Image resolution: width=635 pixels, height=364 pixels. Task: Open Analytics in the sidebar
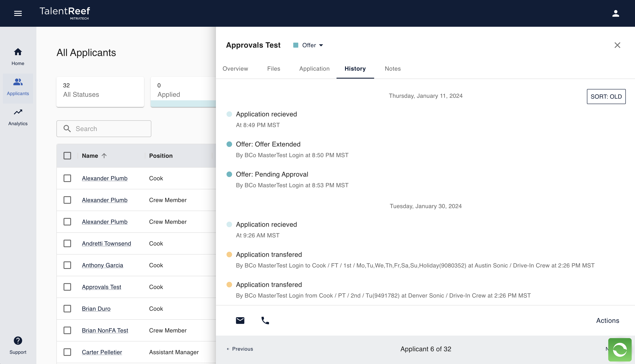click(x=18, y=117)
